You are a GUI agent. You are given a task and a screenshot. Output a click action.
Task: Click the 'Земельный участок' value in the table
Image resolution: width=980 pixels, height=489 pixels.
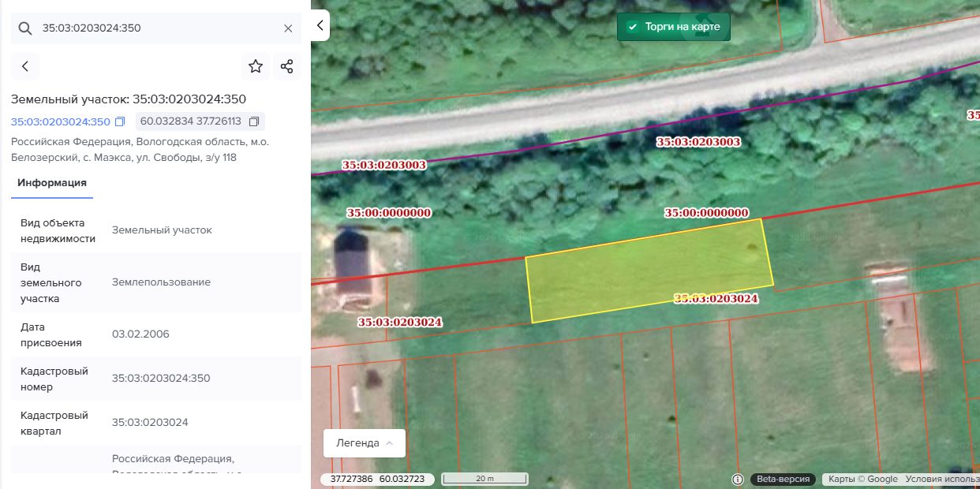[162, 230]
